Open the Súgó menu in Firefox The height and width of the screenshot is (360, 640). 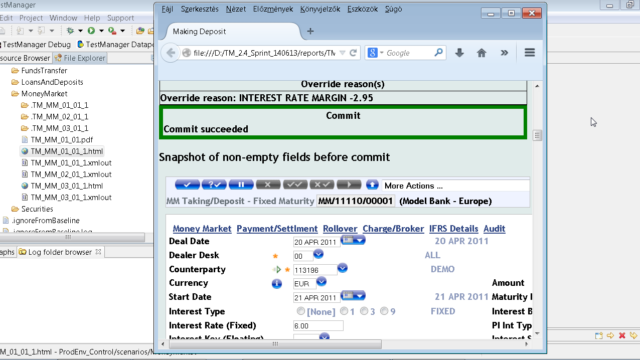(393, 9)
